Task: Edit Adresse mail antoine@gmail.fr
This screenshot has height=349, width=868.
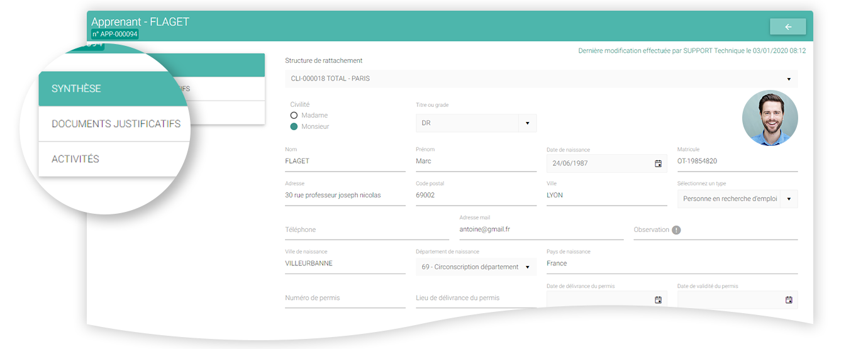Action: 541,230
